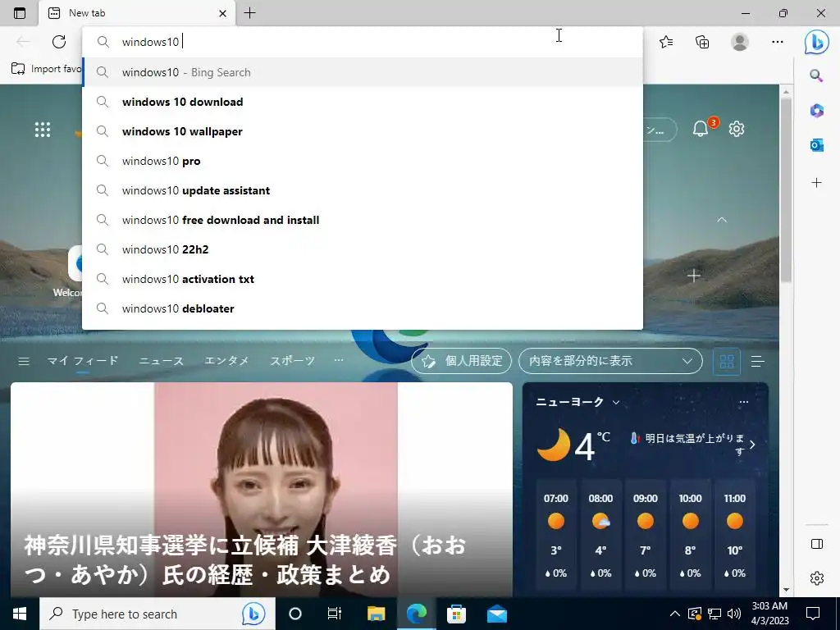Screen dimensions: 840x630
Task: Select 'windows10 debloater' suggestion
Action: pyautogui.click(x=363, y=308)
